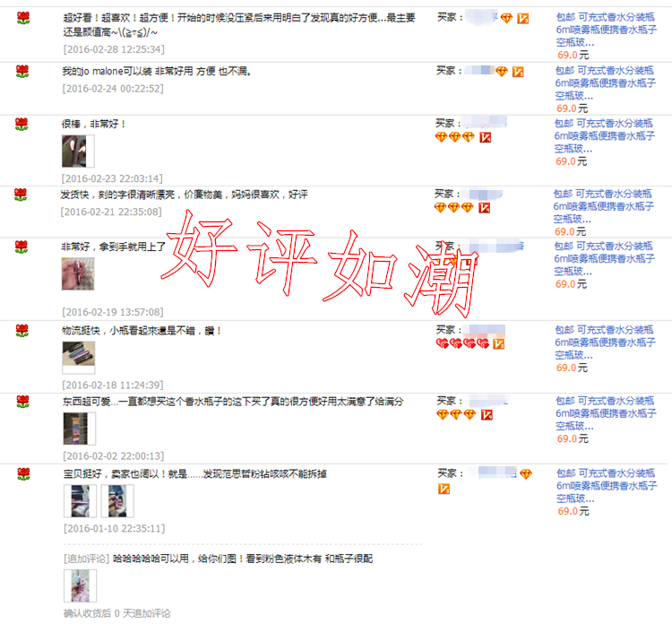Viewport: 672px width, 624px height.
Task: Click the red flower icon beside the jo malone review
Action: pyautogui.click(x=22, y=71)
